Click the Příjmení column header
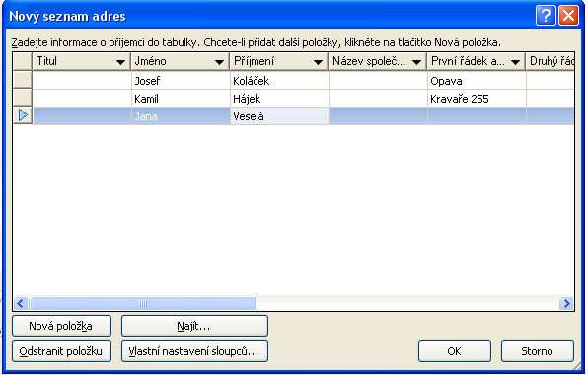The image size is (588, 375). (x=279, y=61)
